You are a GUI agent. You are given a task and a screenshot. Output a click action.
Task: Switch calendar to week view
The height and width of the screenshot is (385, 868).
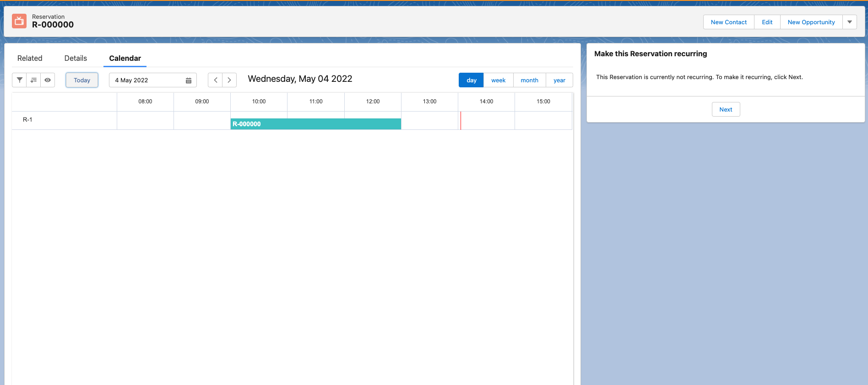click(x=498, y=80)
